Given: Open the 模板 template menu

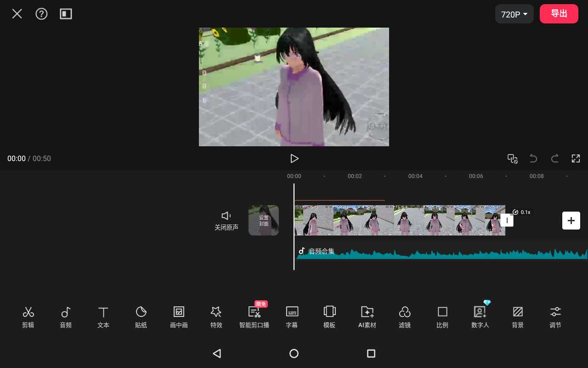Looking at the screenshot, I should 329,317.
